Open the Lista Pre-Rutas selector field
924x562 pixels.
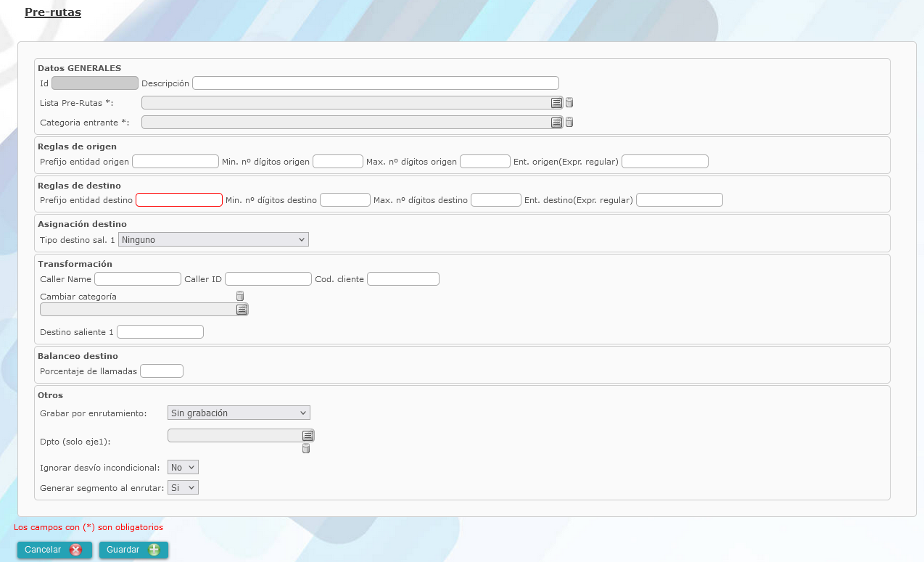coord(352,103)
